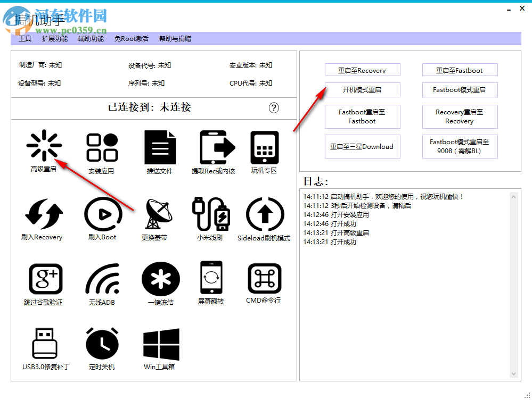Open the CMD命令行 command icon

pos(265,278)
